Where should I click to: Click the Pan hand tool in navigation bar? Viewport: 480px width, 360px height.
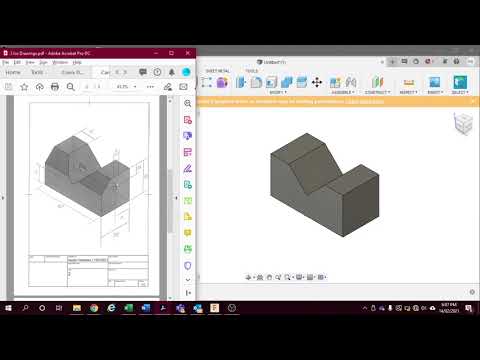click(x=269, y=277)
